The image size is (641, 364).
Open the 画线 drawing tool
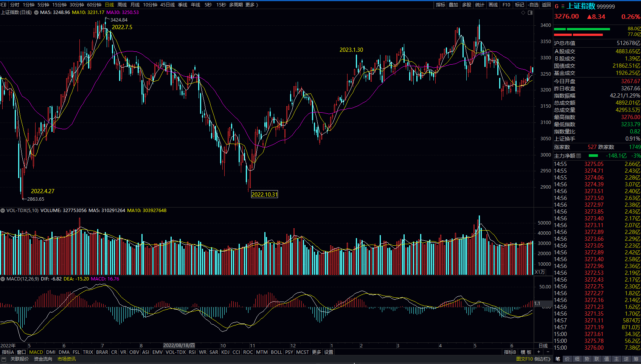click(x=493, y=5)
